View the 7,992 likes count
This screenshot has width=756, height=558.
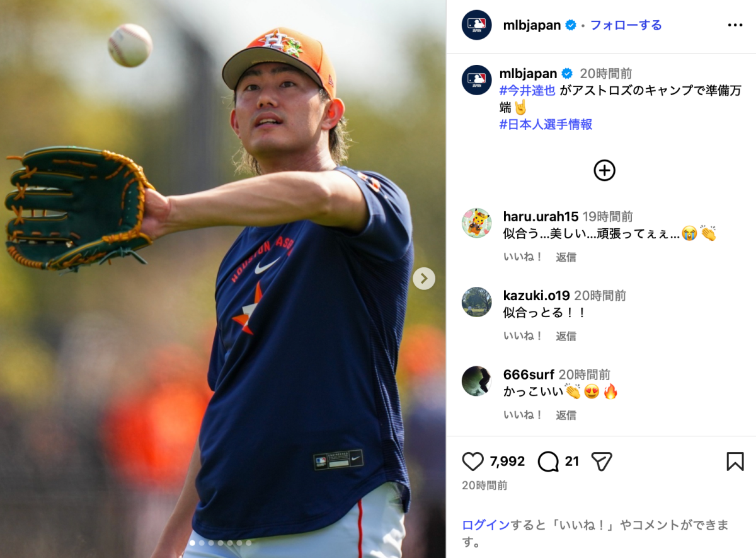(507, 462)
